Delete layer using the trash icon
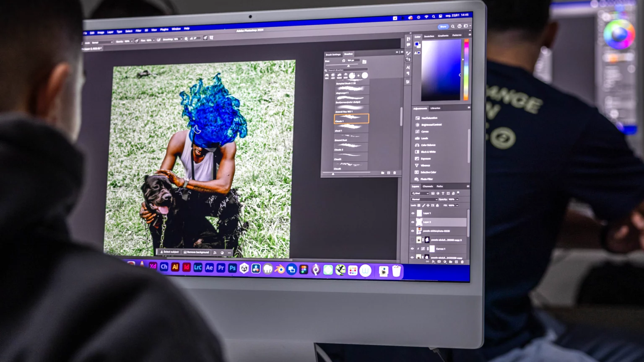This screenshot has height=362, width=644. click(x=462, y=262)
